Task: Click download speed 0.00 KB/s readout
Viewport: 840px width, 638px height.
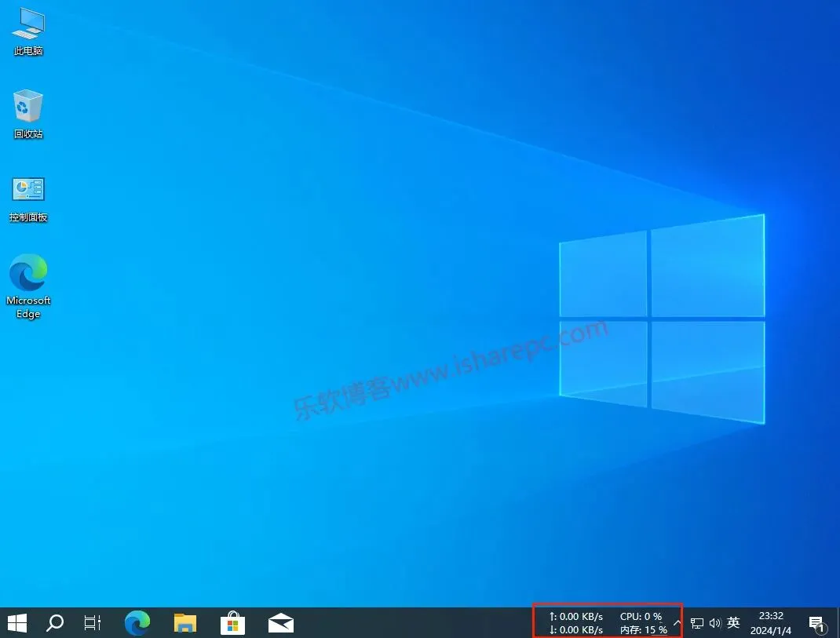Action: click(576, 630)
